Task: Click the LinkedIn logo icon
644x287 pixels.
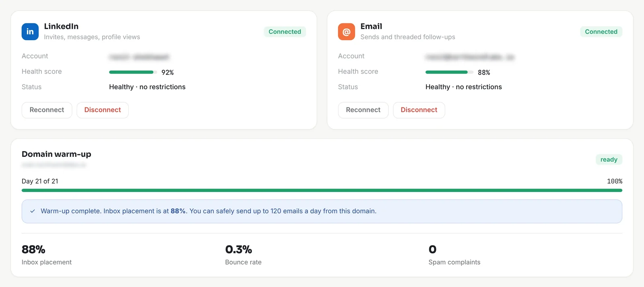Action: pyautogui.click(x=30, y=32)
